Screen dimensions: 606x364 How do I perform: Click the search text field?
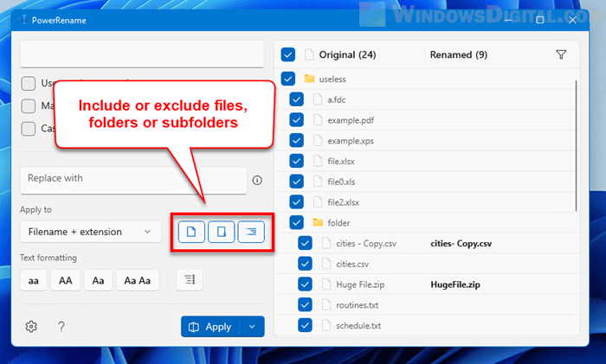(x=142, y=54)
